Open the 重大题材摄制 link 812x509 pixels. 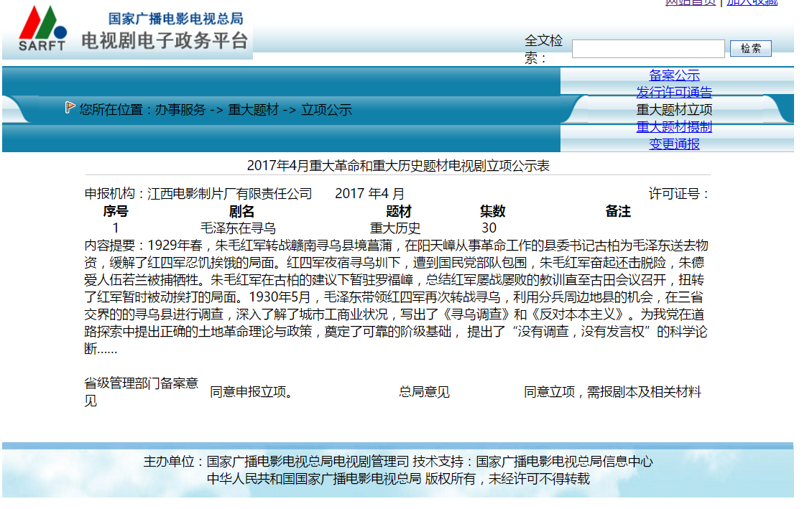(x=674, y=127)
